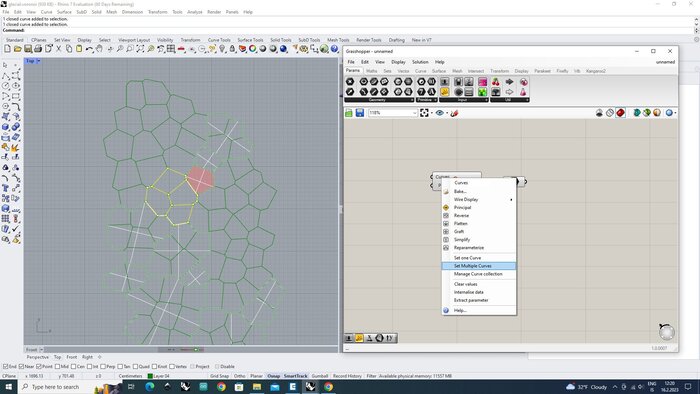
Task: Choose Set Multiple Curves from the context menu
Action: pyautogui.click(x=479, y=266)
